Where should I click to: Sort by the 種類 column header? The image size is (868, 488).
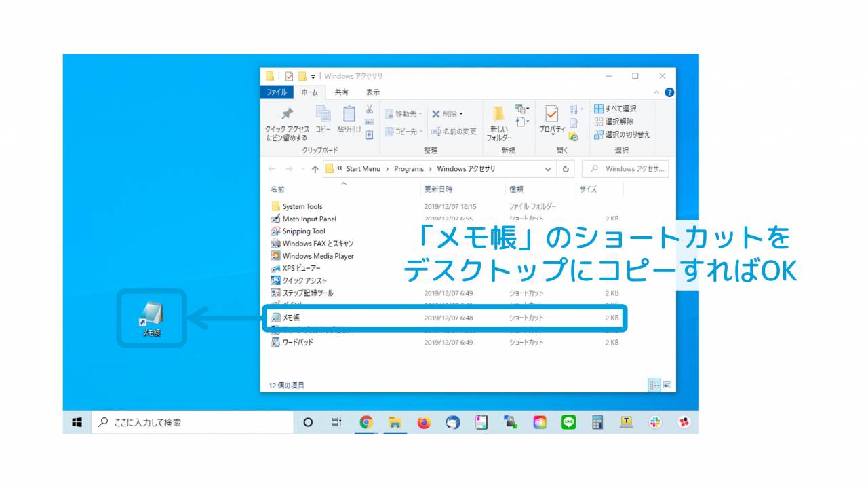coord(516,189)
